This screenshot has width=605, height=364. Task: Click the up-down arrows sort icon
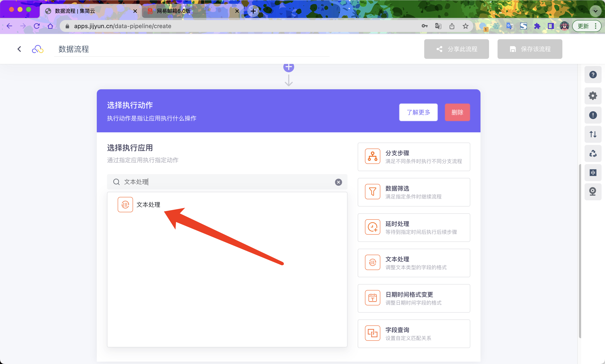pyautogui.click(x=593, y=134)
